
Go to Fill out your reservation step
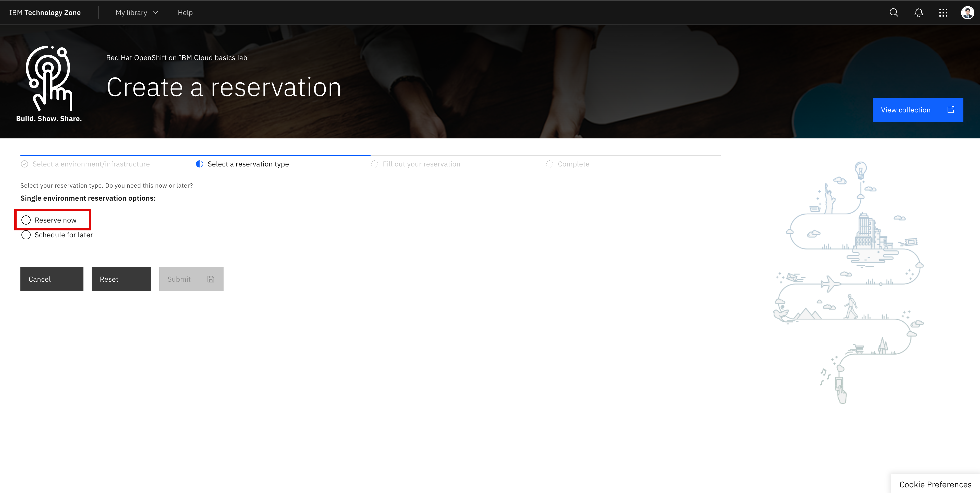pos(421,164)
